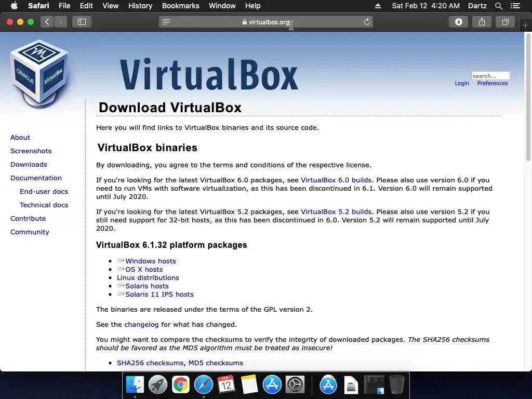Open SHA256 checksums link
532x399 pixels.
click(x=150, y=363)
